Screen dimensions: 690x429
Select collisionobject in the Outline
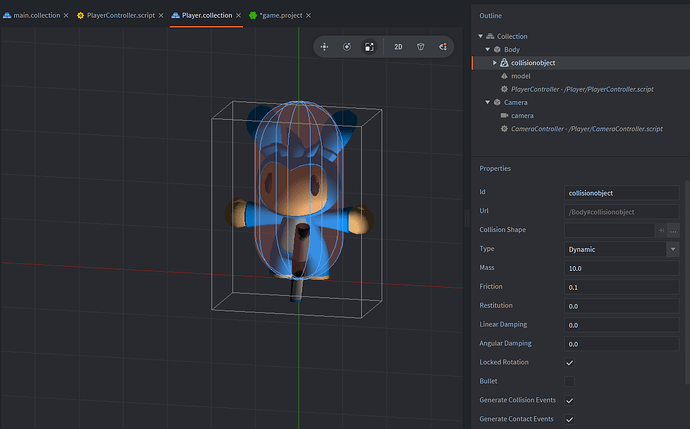pos(533,62)
